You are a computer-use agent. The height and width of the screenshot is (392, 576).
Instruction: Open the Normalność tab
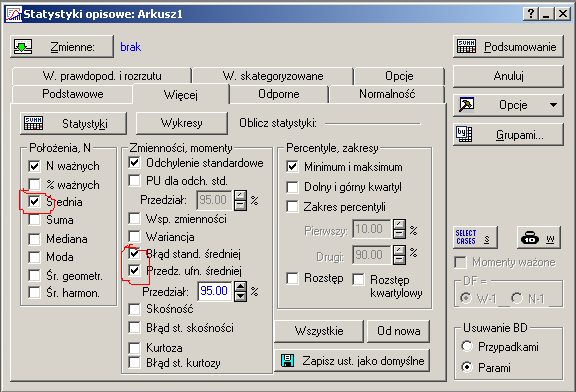[387, 94]
